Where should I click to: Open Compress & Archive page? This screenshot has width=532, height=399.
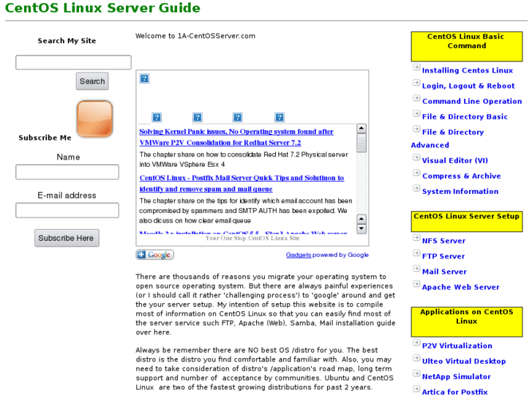tap(462, 176)
